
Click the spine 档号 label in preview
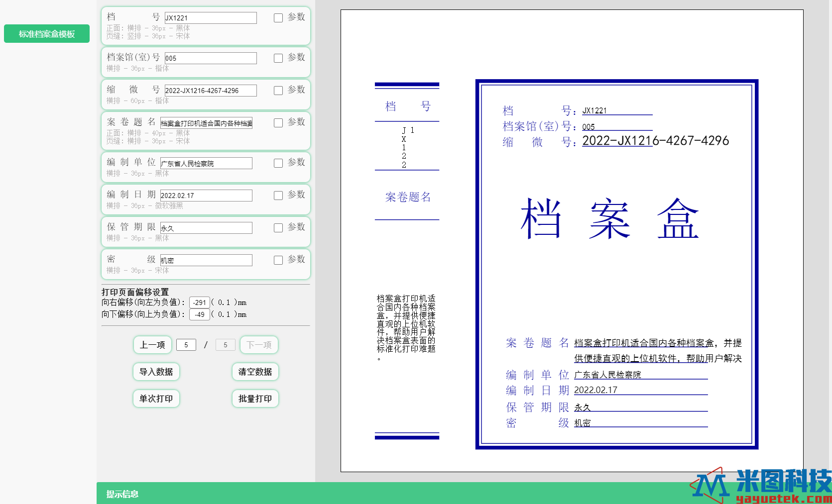(x=408, y=106)
